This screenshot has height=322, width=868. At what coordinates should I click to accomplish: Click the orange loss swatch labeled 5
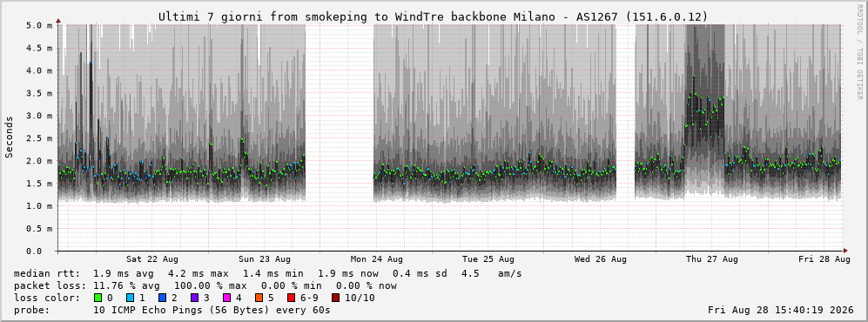(260, 298)
